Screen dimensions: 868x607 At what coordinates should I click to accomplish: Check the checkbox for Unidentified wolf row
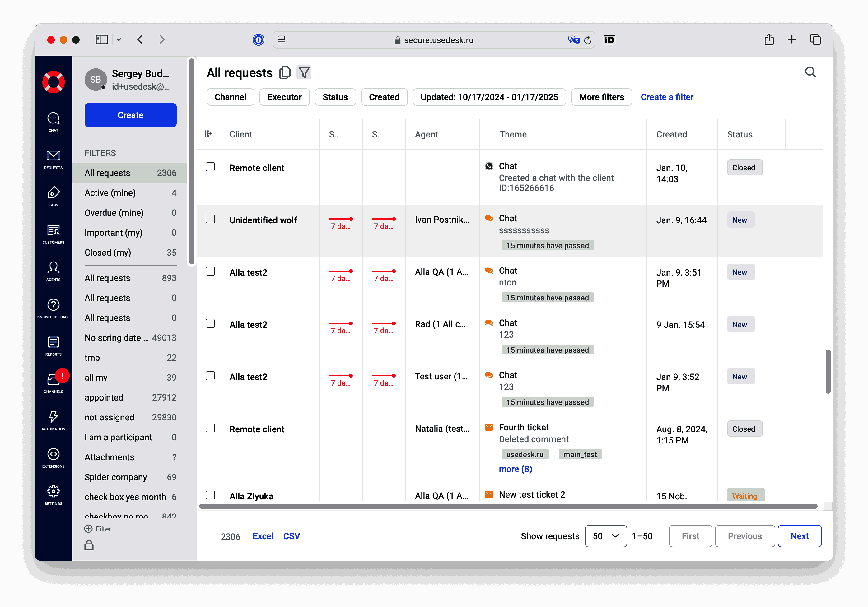(211, 219)
